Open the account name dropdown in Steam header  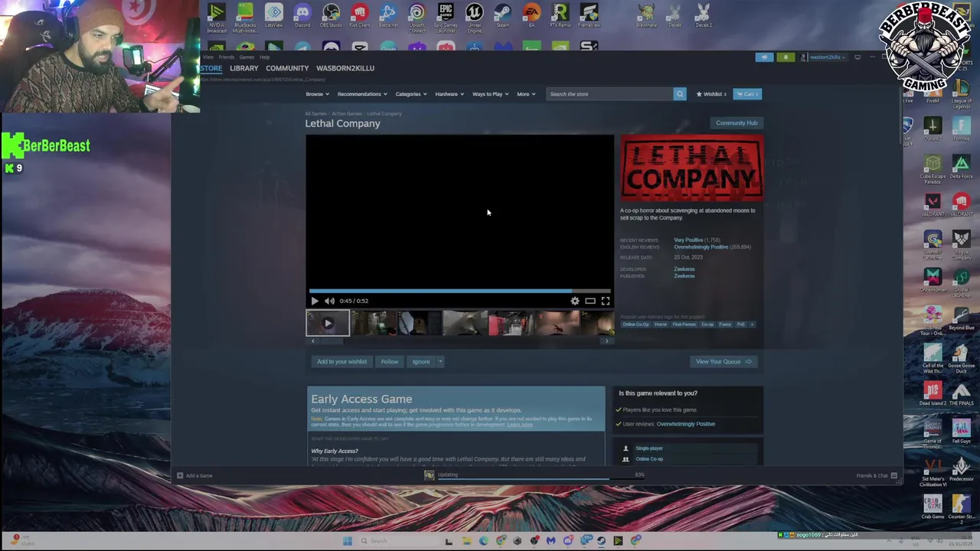[827, 57]
